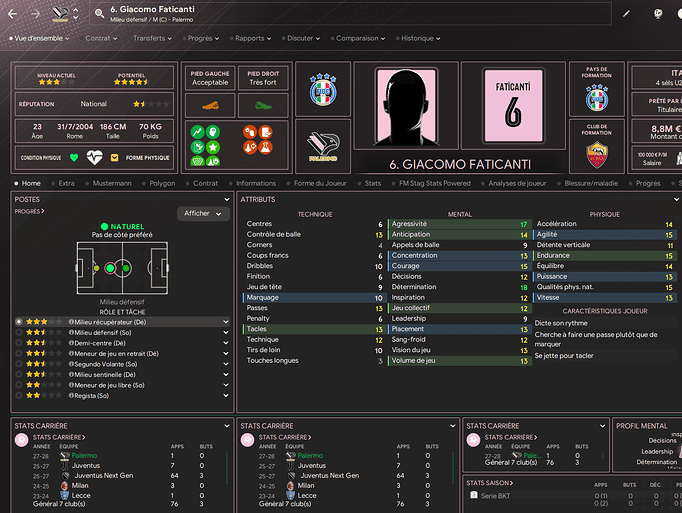Open the Afficher dropdown
The height and width of the screenshot is (513, 682).
click(203, 213)
